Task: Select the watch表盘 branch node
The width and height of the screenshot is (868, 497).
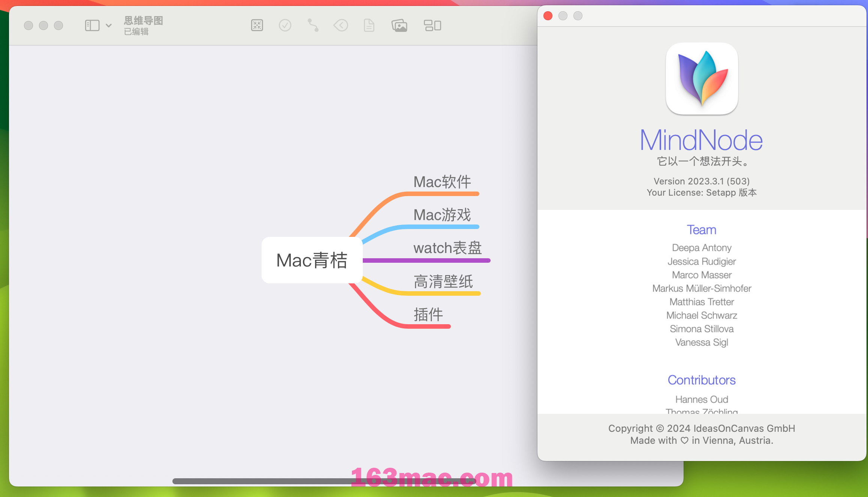Action: point(448,248)
